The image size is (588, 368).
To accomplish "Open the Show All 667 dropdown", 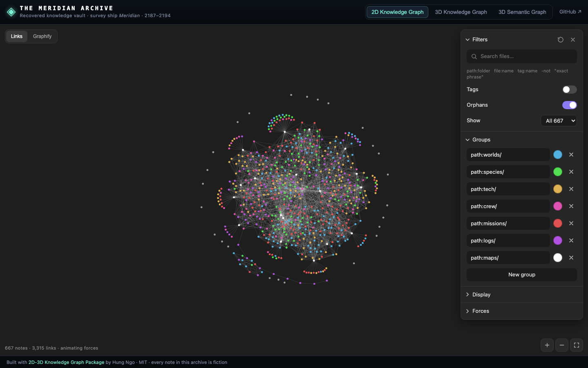I will pyautogui.click(x=559, y=121).
